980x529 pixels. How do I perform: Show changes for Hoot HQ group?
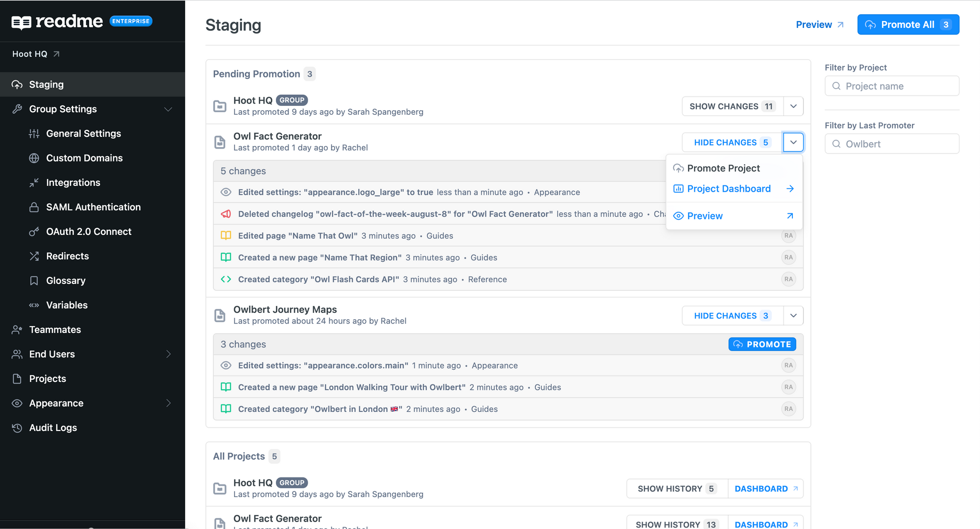tap(733, 106)
